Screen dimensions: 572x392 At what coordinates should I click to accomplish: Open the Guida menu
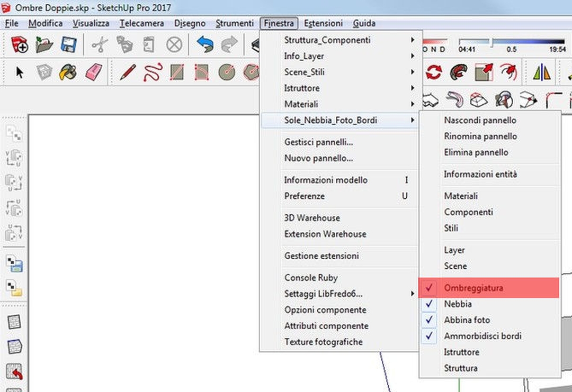[x=364, y=23]
